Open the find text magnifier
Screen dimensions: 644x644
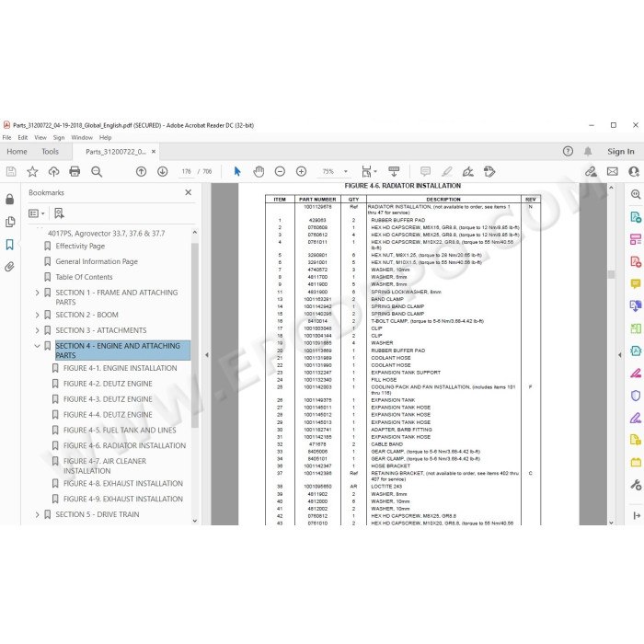[97, 172]
